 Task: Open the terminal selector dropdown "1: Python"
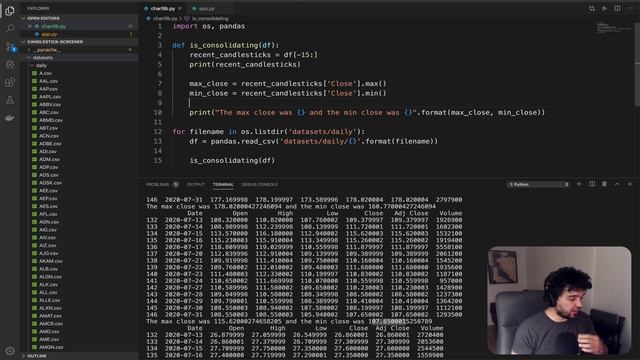(538, 184)
